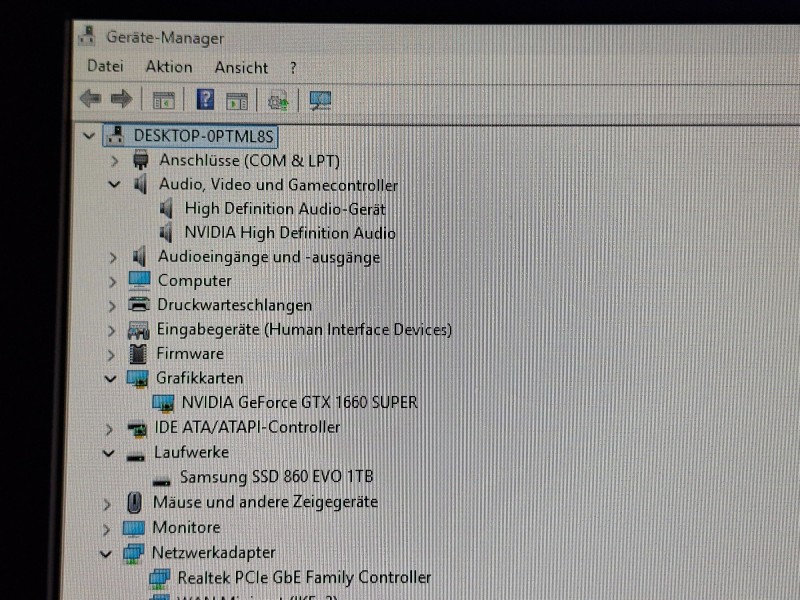The height and width of the screenshot is (600, 800).
Task: Click the scan for hardware changes icon
Action: [320, 100]
